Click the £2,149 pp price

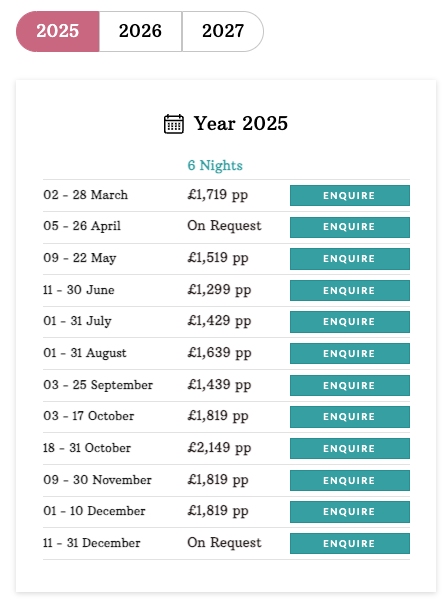[219, 448]
